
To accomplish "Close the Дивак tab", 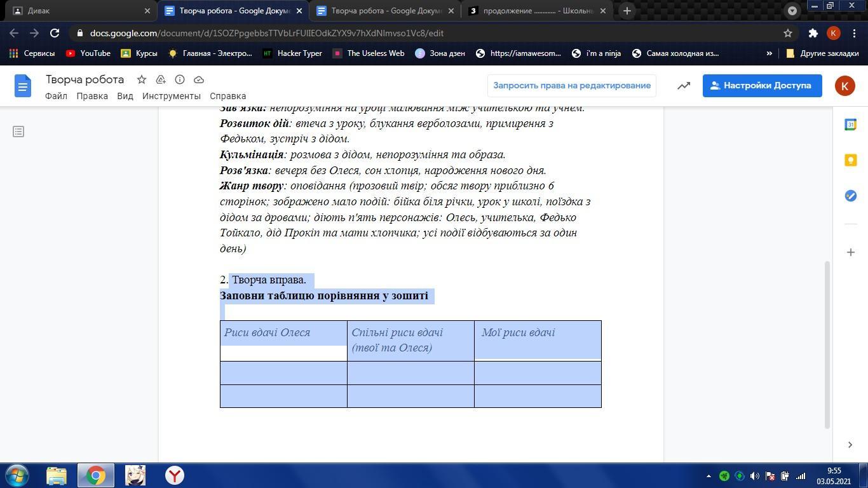I will (x=147, y=11).
